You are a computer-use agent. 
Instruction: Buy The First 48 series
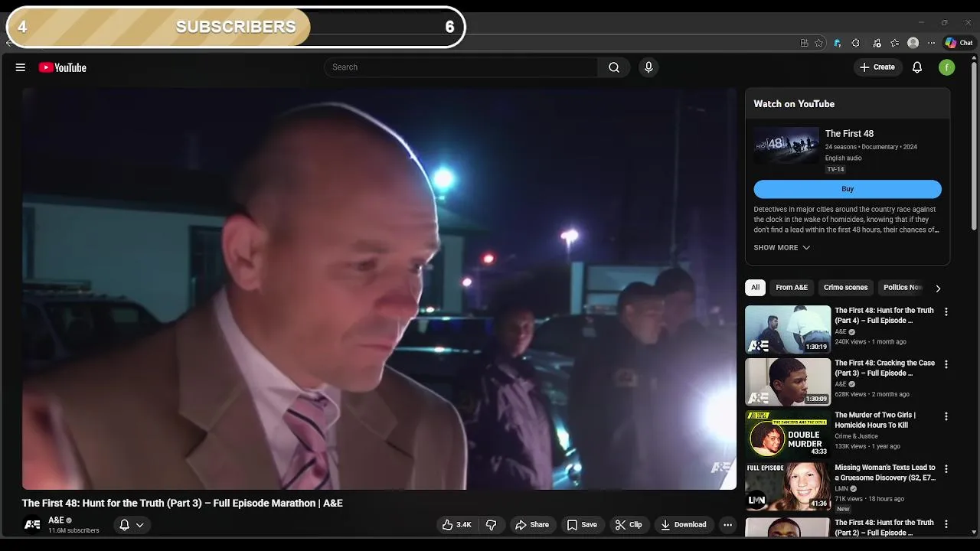tap(848, 189)
